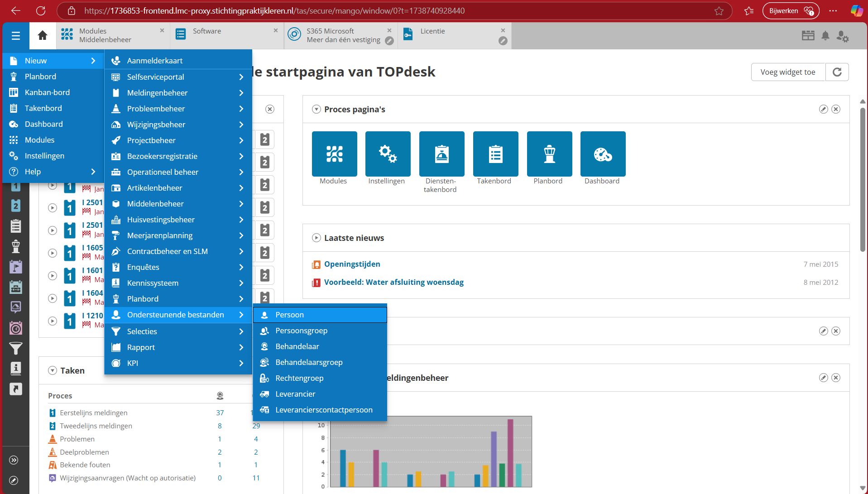Collapse the Proces pagina's widget

tap(317, 109)
